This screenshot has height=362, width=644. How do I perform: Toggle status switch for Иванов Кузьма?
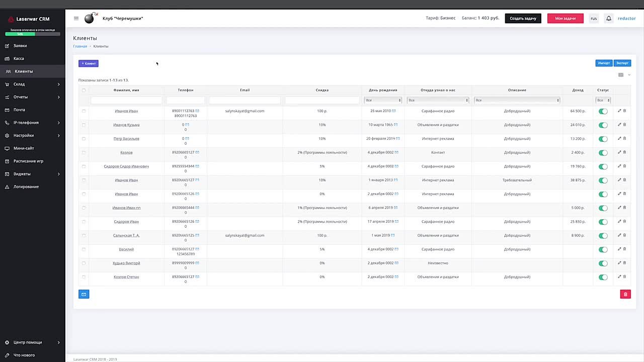point(603,125)
